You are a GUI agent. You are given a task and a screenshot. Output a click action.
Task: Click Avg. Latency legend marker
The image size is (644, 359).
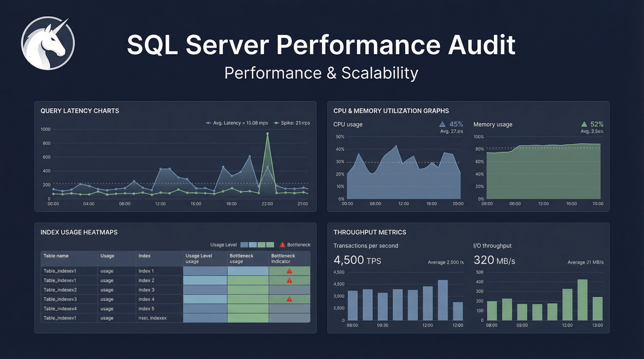pyautogui.click(x=208, y=123)
